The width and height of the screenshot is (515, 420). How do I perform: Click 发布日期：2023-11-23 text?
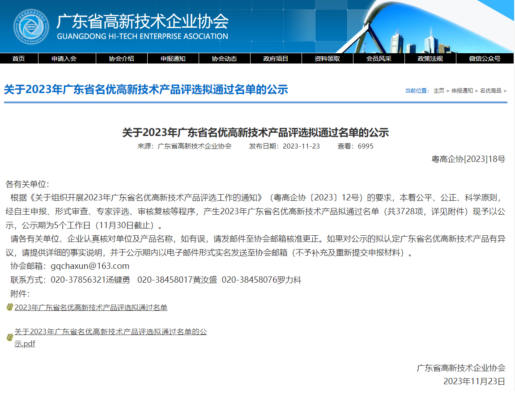(x=285, y=146)
